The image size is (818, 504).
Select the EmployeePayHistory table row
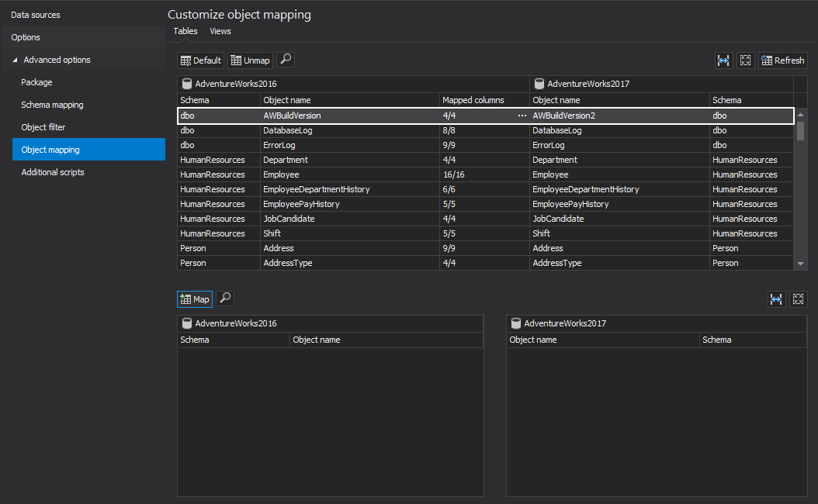click(x=301, y=204)
